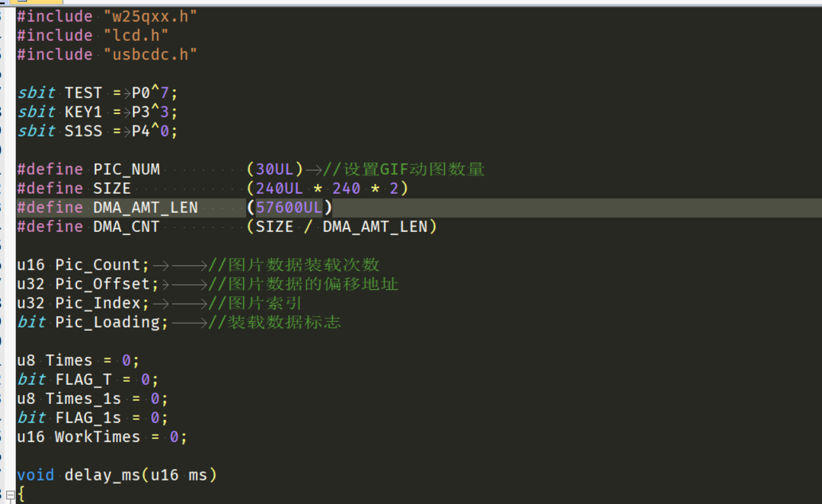This screenshot has width=822, height=504.
Task: Place cursor on the TEST sbit name
Action: (84, 93)
